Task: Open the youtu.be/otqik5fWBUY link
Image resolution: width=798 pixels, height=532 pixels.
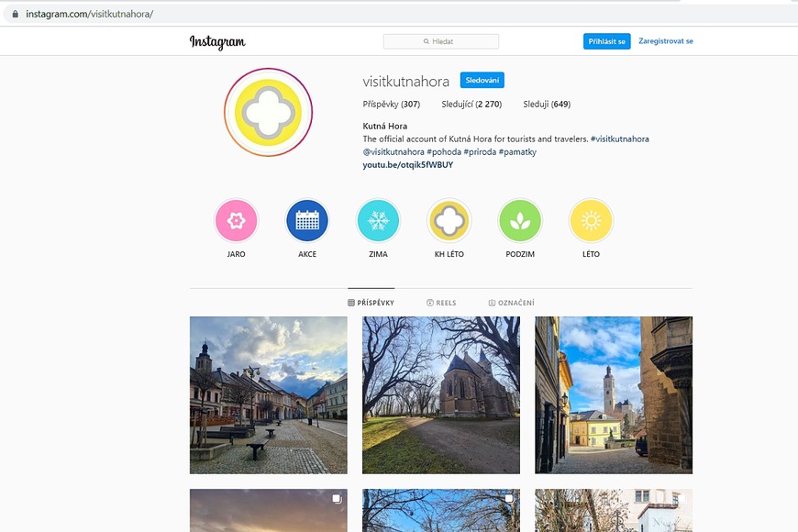Action: tap(407, 165)
